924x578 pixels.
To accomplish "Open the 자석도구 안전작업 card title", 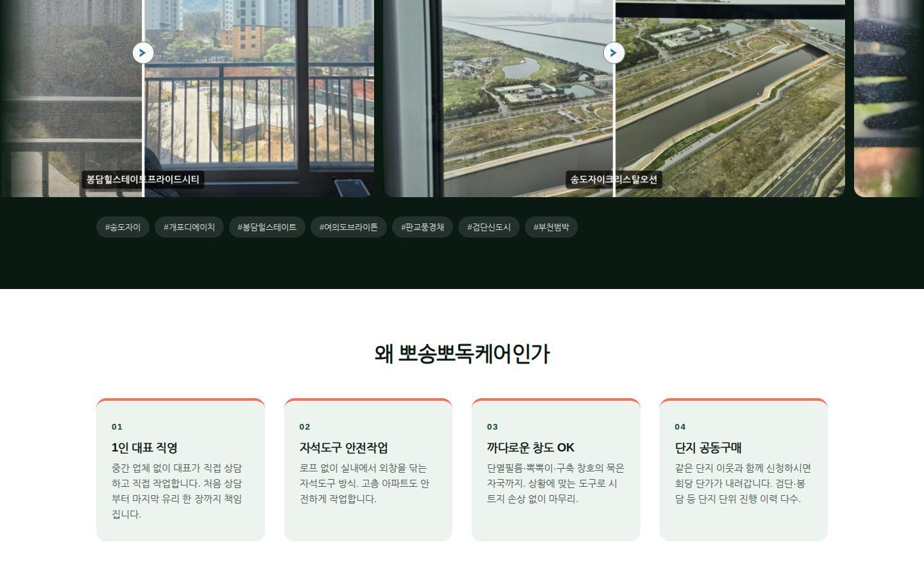I will point(343,448).
